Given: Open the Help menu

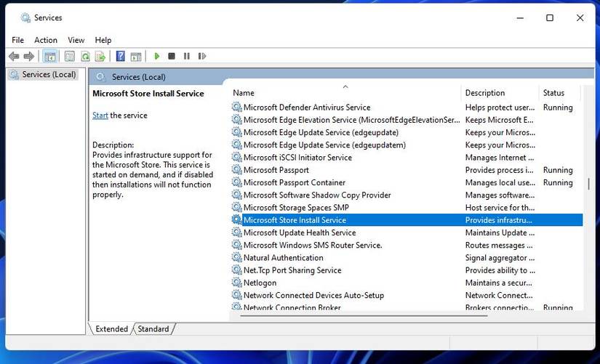Looking at the screenshot, I should click(x=103, y=40).
